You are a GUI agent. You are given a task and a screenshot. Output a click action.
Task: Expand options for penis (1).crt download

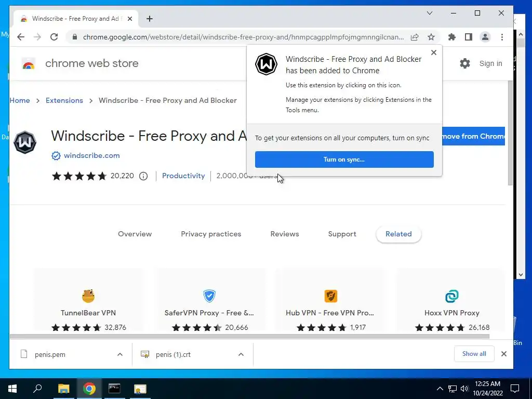pyautogui.click(x=241, y=354)
